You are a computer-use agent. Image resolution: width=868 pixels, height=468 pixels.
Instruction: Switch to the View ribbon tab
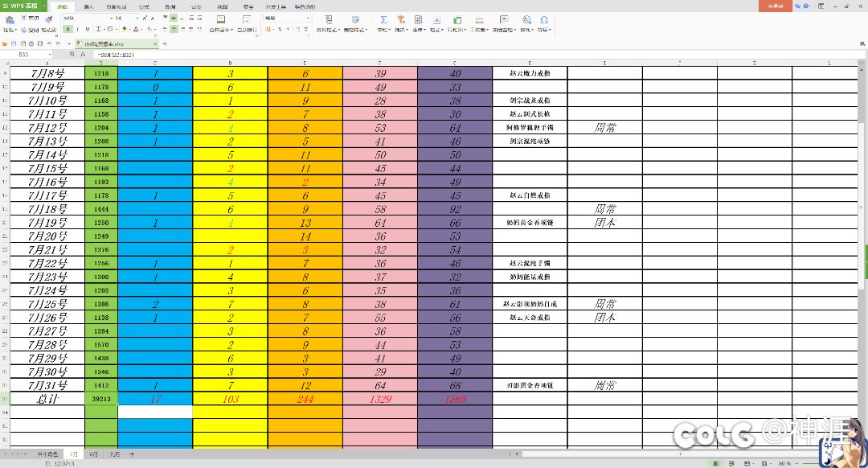(222, 6)
